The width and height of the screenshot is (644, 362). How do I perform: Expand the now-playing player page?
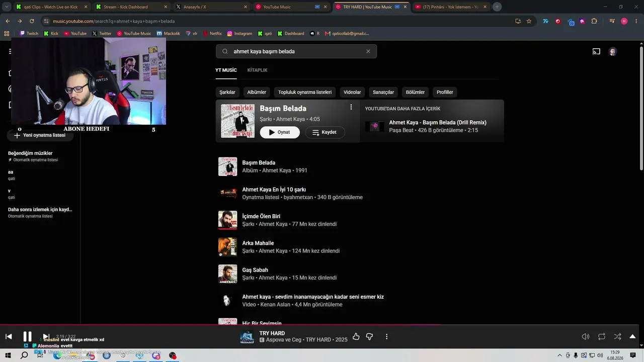click(632, 336)
